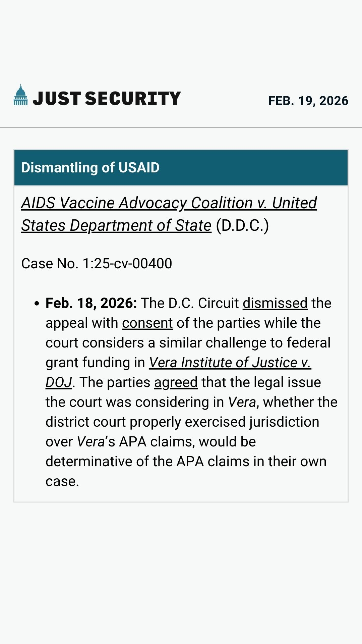
Task: Click the bold Feb. 18, 2026 entry date
Action: click(91, 303)
